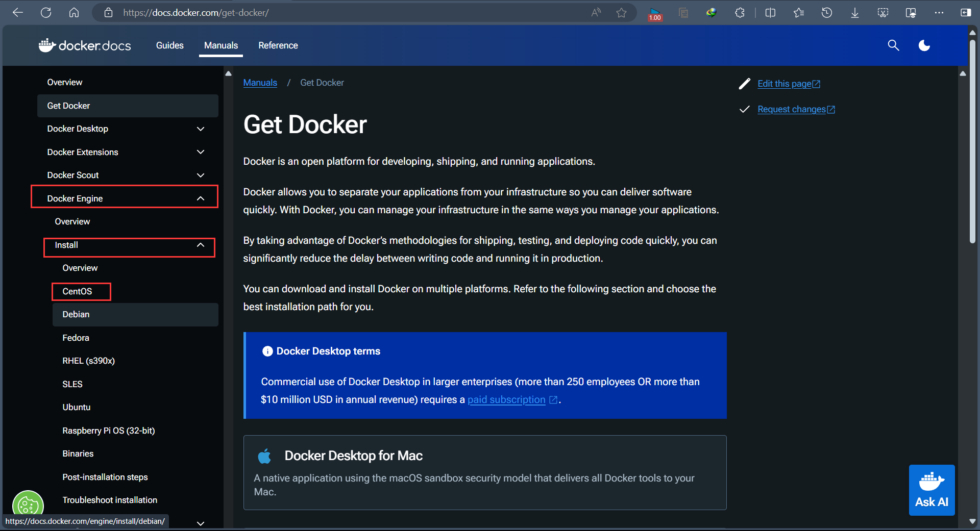The width and height of the screenshot is (980, 531).
Task: Open browser Extensions puzzle icon
Action: point(740,13)
